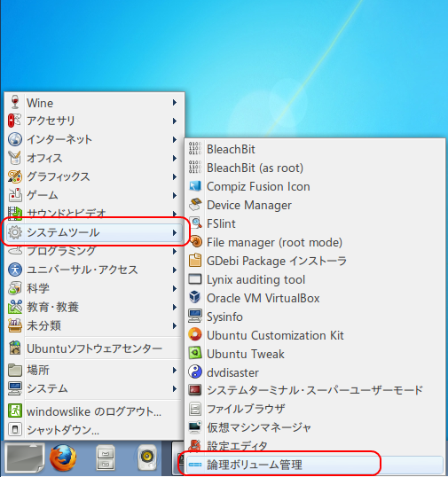Open the Ubuntuソフトウェアセンター entry
This screenshot has height=477, width=448.
tap(94, 348)
